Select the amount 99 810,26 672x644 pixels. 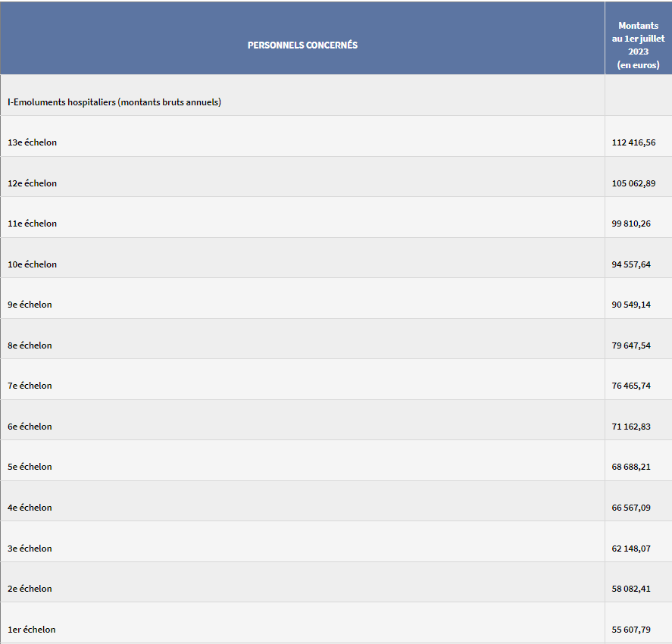click(631, 224)
